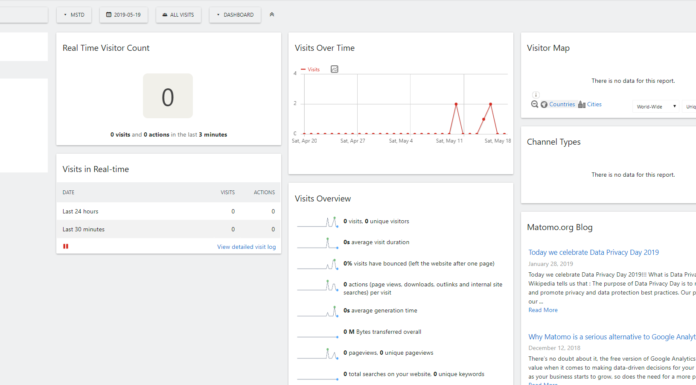696x385 pixels.
Task: Click the Real Time Visitor Count title
Action: 106,48
